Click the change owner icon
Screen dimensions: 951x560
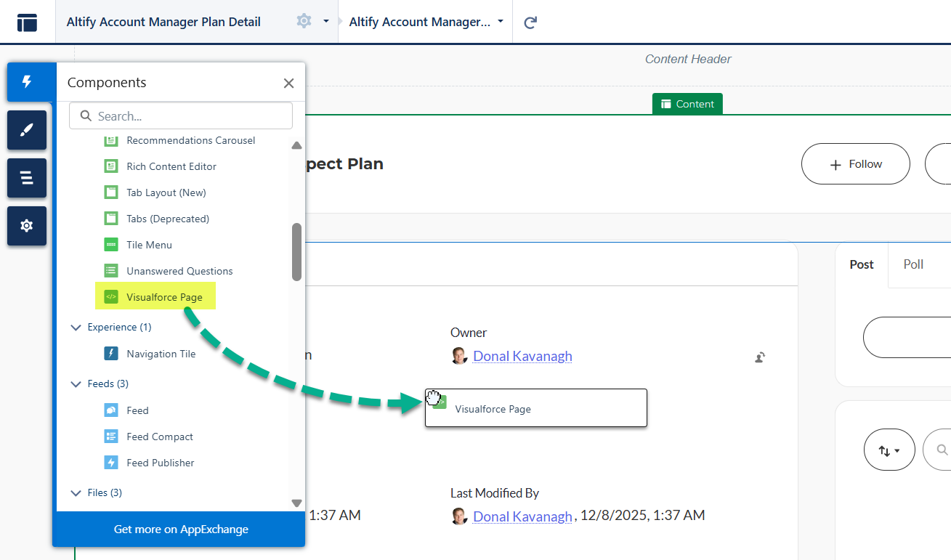click(x=759, y=357)
